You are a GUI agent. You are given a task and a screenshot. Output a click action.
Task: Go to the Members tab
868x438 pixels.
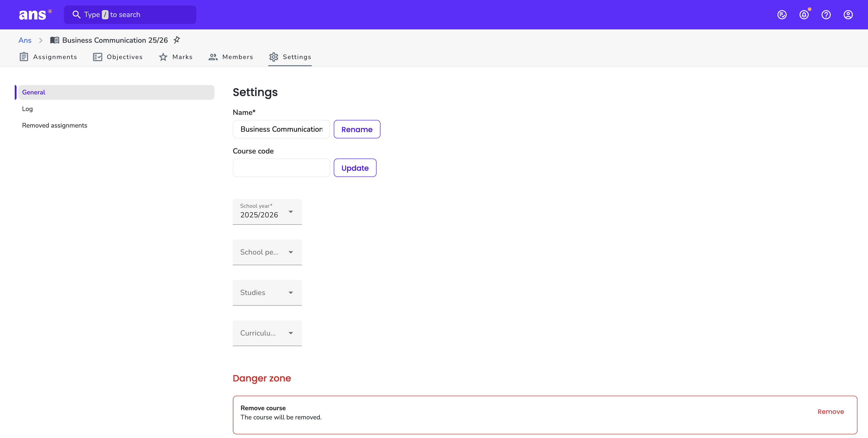[x=231, y=57]
